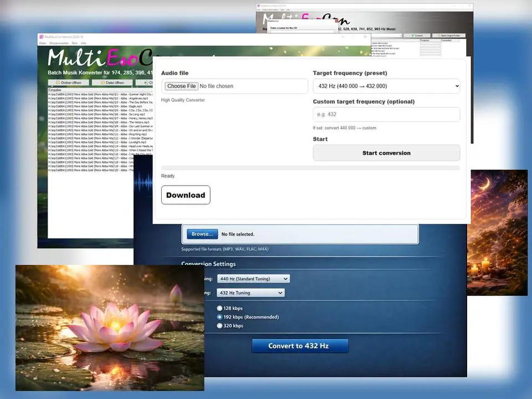Expand the 432 Hz Tuning dropdown

click(251, 293)
